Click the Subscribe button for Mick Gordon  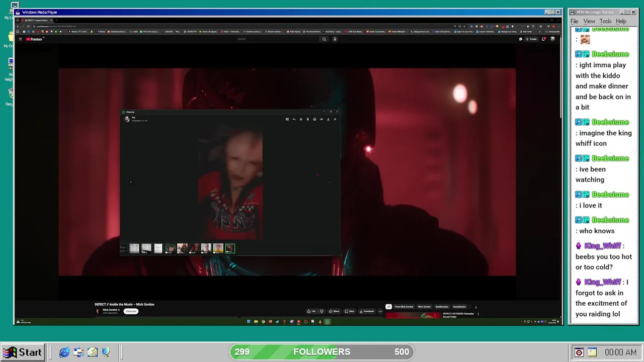coord(131,311)
